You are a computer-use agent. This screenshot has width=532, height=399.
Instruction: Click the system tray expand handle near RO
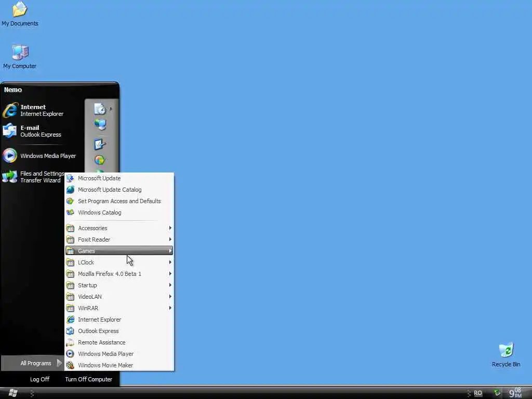pyautogui.click(x=468, y=393)
